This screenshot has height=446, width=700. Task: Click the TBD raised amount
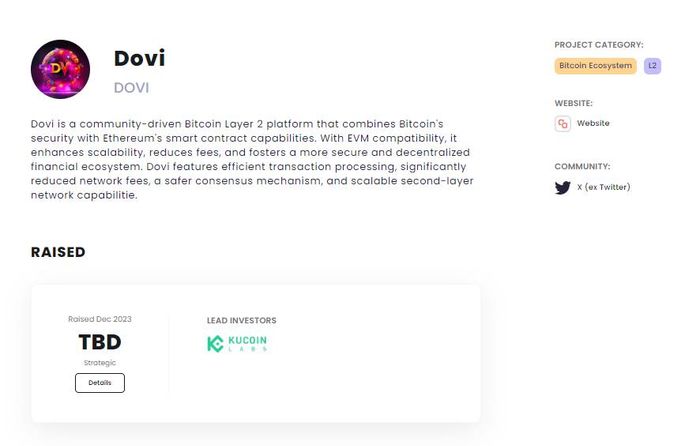tap(100, 342)
